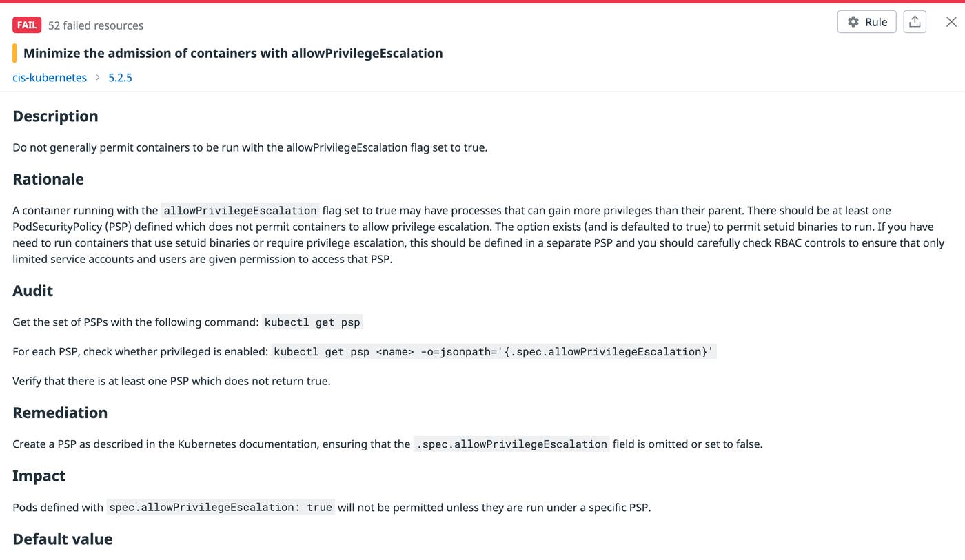Click the kubectl get psp code snippet under Audit
Image resolution: width=965 pixels, height=560 pixels.
tap(312, 322)
